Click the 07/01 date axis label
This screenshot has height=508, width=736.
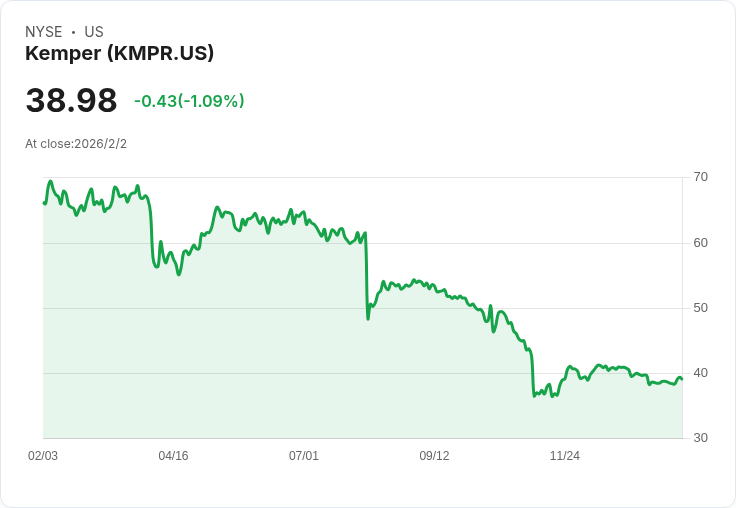pos(304,456)
